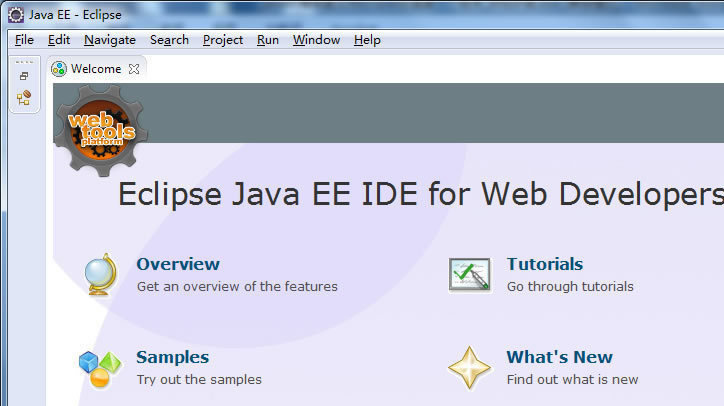Click the What's New star icon
Viewport: 724px width, 406px height.
(469, 368)
